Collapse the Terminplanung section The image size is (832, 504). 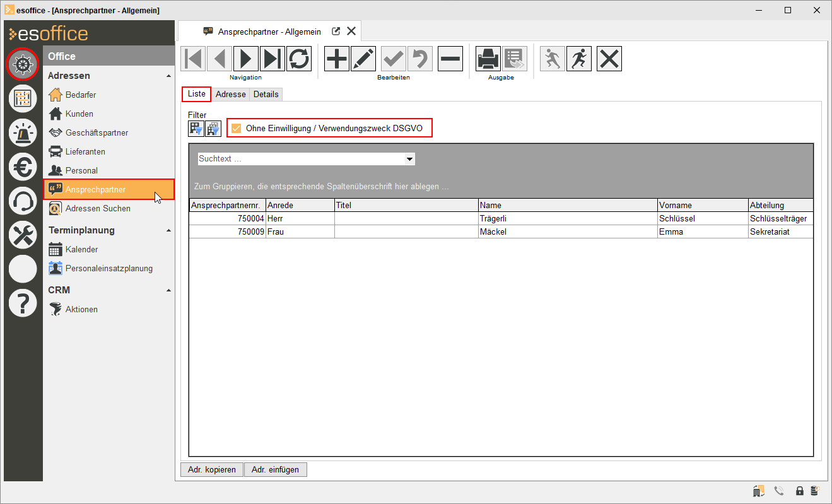click(168, 230)
